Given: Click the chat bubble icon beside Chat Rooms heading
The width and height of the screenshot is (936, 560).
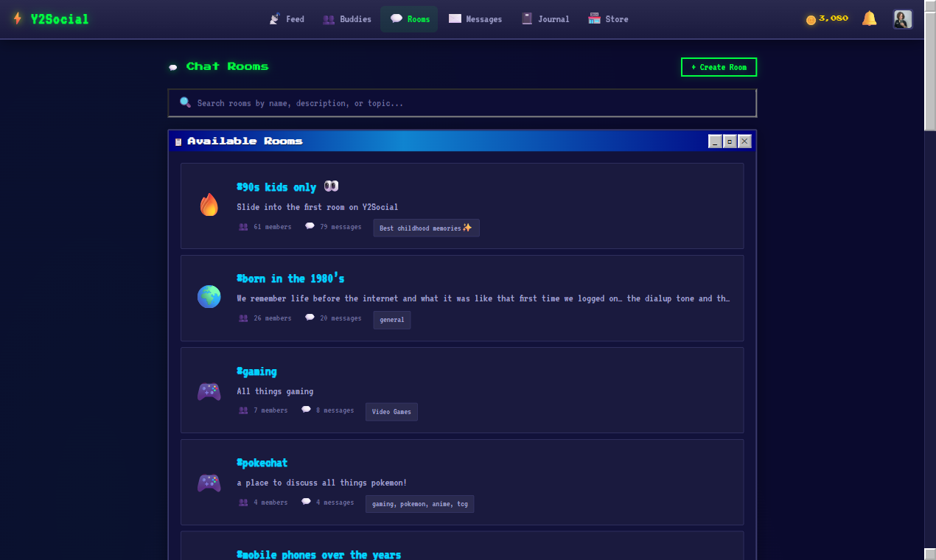Looking at the screenshot, I should [172, 67].
